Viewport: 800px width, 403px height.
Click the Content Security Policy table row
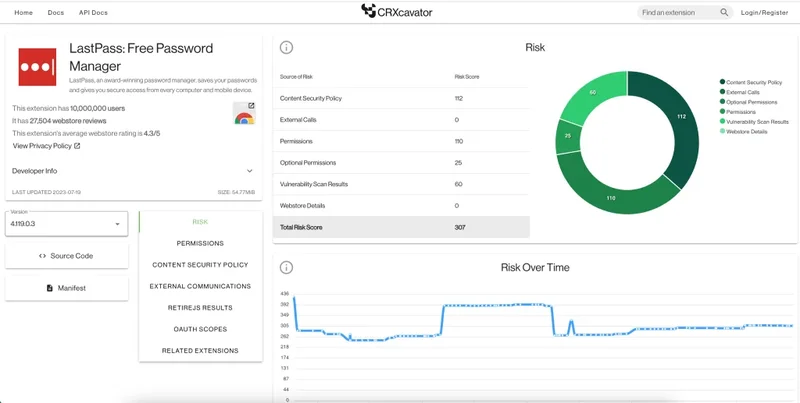pyautogui.click(x=402, y=98)
